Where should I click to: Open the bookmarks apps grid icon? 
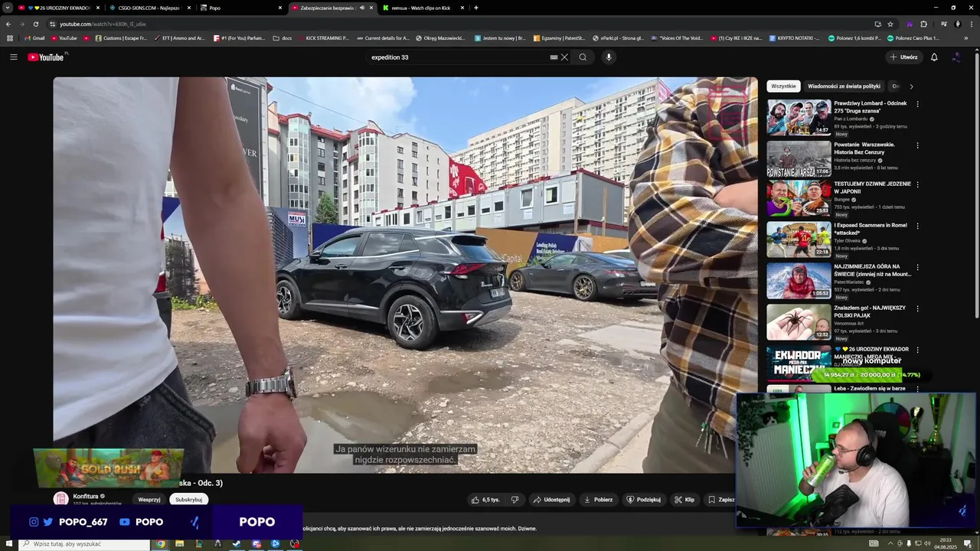pyautogui.click(x=9, y=37)
